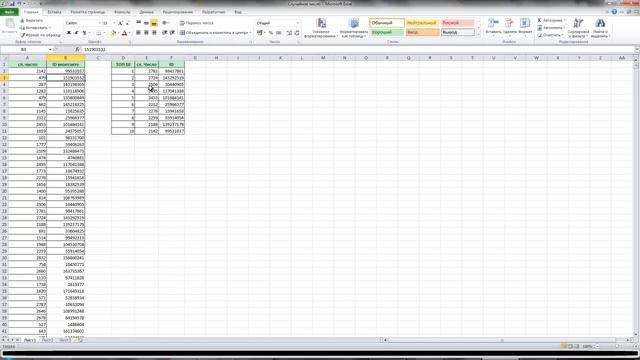Open the font size combo box
640x360 pixels.
point(109,23)
